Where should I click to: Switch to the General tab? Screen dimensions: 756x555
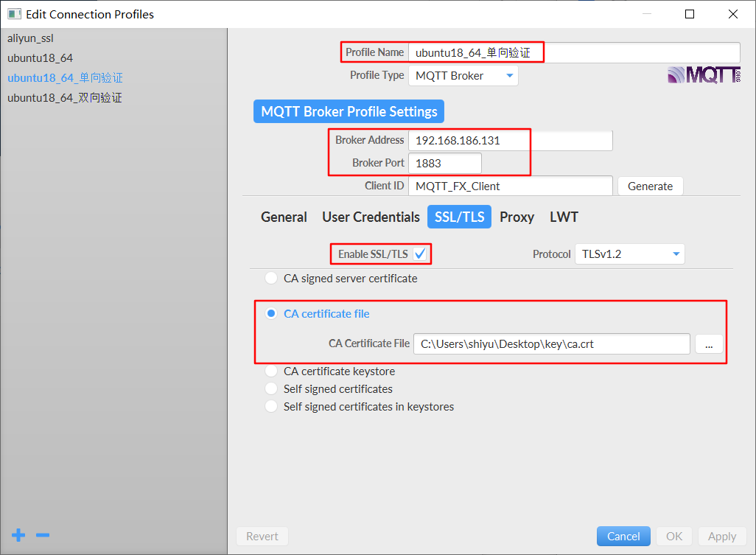coord(284,217)
